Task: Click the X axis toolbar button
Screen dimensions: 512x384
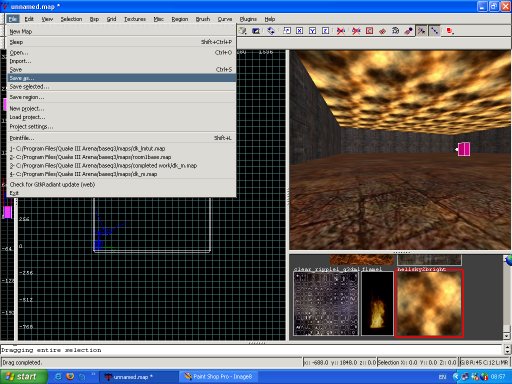Action: [x=300, y=31]
